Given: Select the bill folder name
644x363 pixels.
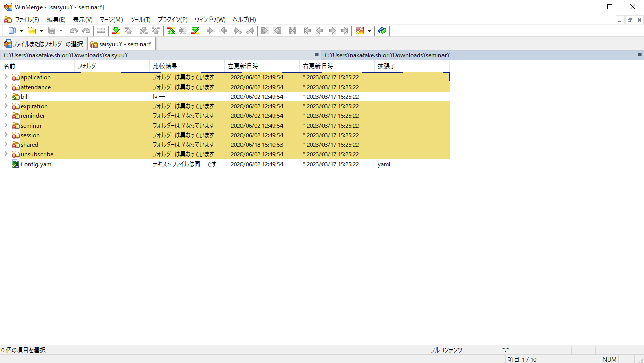Looking at the screenshot, I should (25, 97).
